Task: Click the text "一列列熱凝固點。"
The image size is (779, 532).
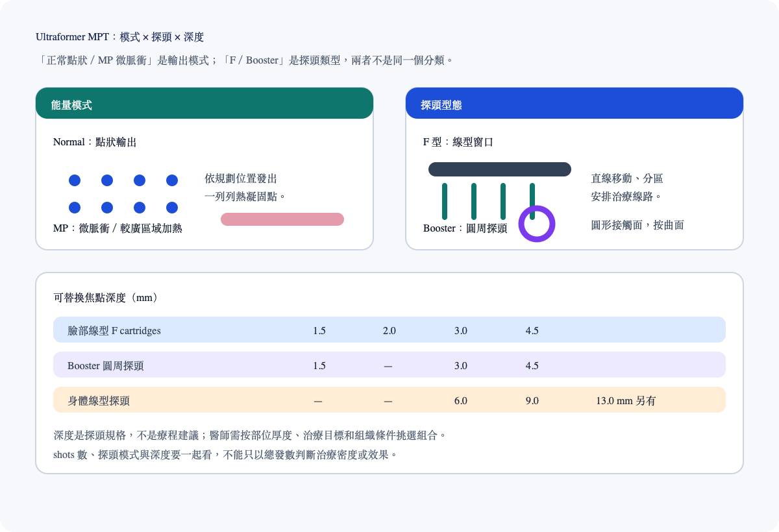Action: 246,196
